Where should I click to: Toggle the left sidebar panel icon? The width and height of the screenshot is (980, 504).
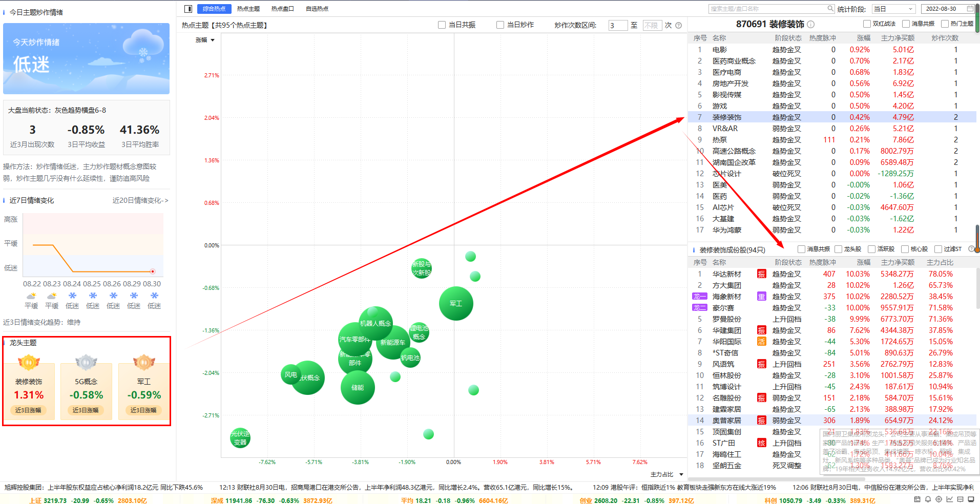pos(188,9)
